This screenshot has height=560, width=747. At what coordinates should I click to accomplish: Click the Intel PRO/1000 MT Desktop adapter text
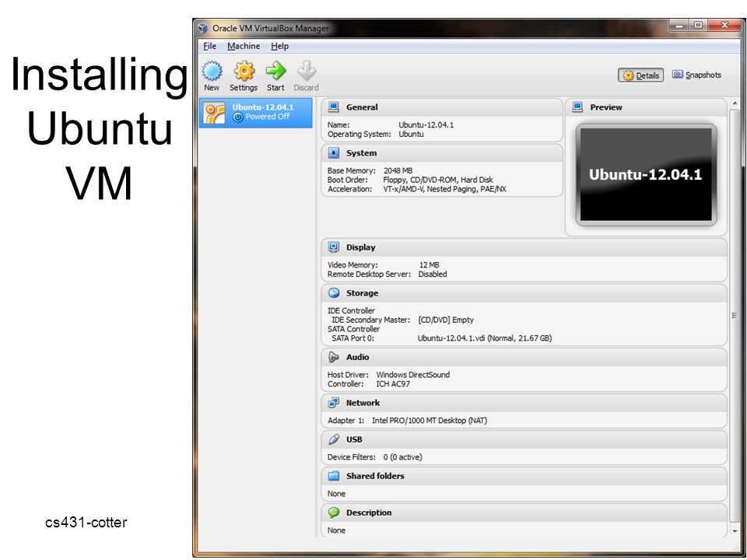point(430,421)
